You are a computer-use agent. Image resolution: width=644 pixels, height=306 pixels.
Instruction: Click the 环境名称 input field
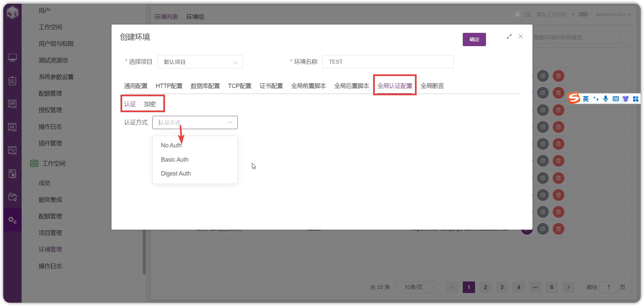click(x=388, y=62)
